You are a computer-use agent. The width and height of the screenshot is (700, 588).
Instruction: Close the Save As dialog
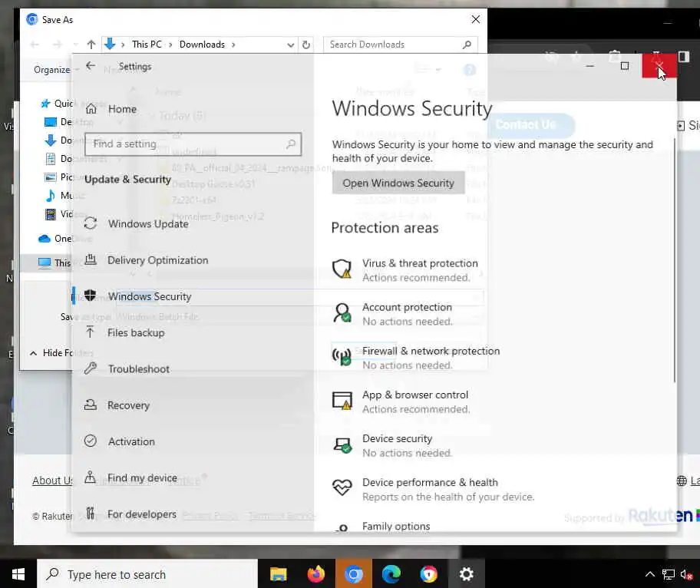475,20
